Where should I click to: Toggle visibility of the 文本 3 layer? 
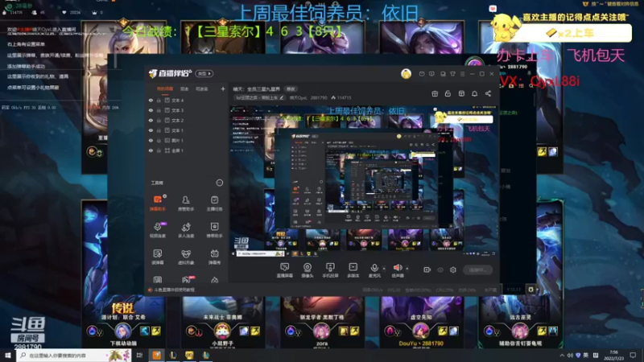tap(151, 110)
